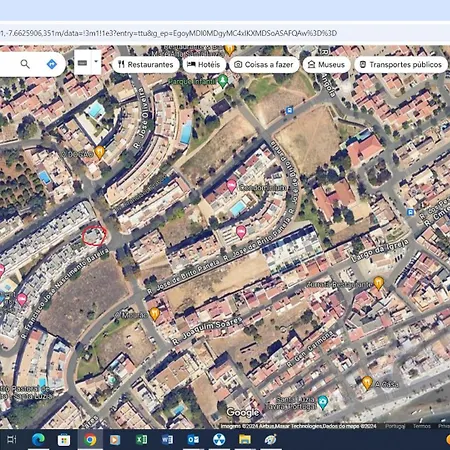The height and width of the screenshot is (450, 450).
Task: Click the Santa Luzia teal location pin
Action: 322,402
